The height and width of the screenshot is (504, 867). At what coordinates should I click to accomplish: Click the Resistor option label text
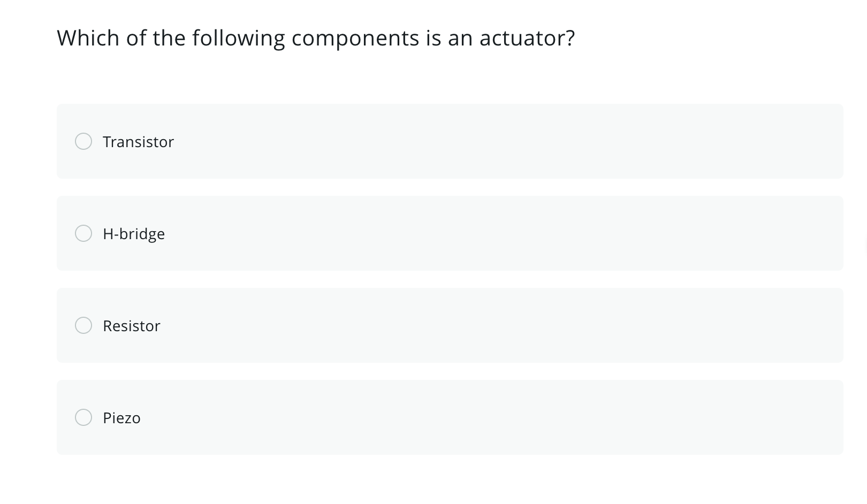pos(132,326)
